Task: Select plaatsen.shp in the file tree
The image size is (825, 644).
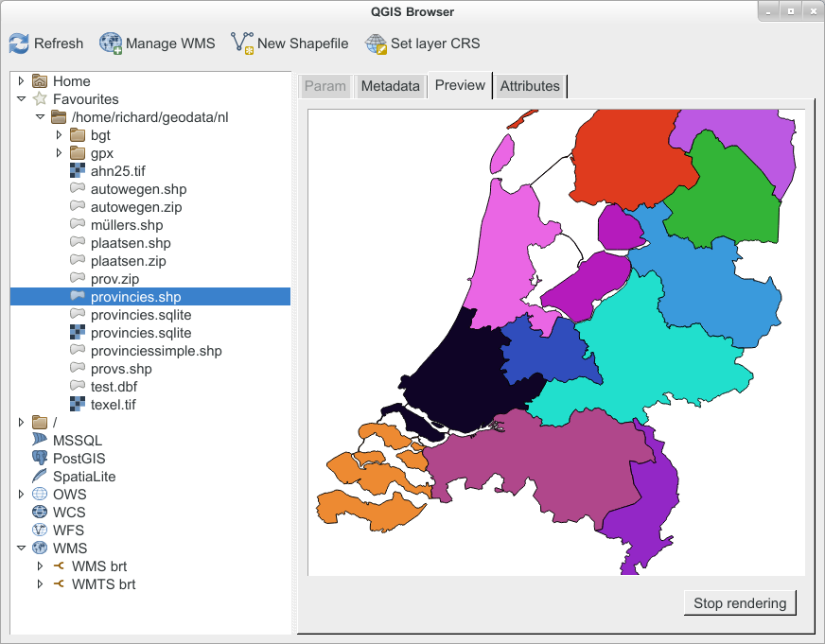Action: 131,243
